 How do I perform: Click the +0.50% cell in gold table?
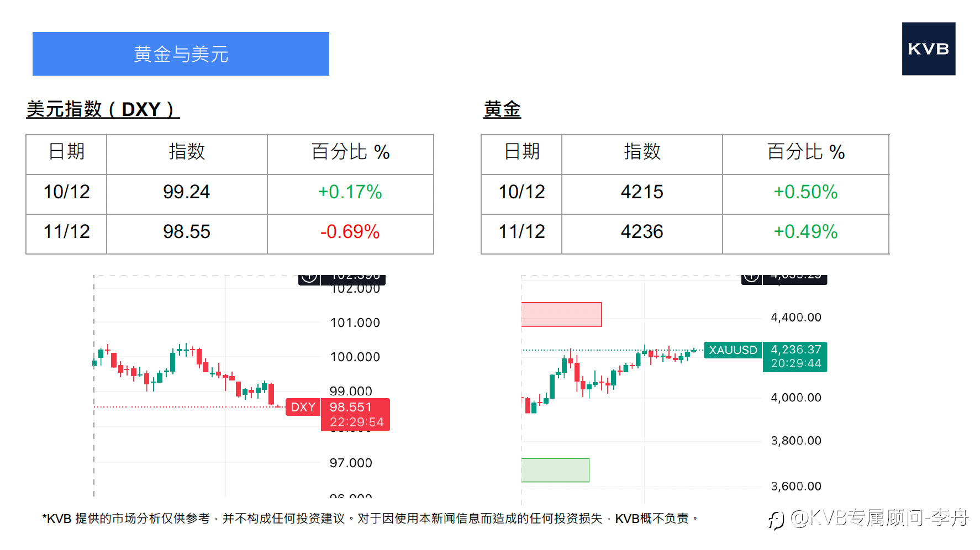805,192
